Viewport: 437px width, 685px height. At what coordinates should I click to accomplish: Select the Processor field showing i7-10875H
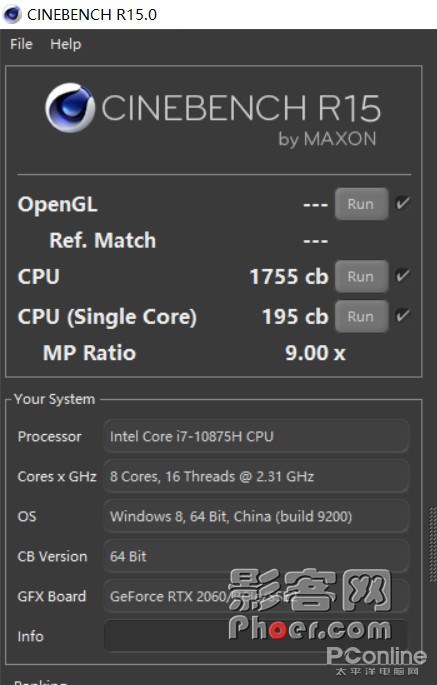(256, 436)
